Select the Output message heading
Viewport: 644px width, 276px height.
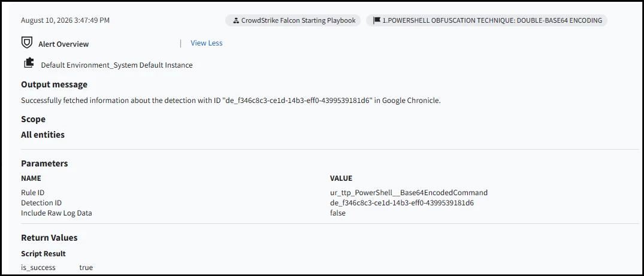tap(54, 84)
